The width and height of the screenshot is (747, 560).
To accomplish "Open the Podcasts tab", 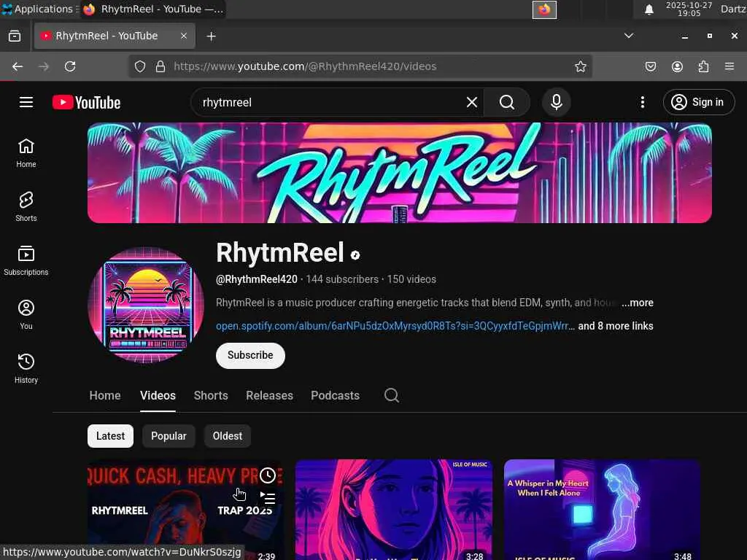I will [335, 395].
